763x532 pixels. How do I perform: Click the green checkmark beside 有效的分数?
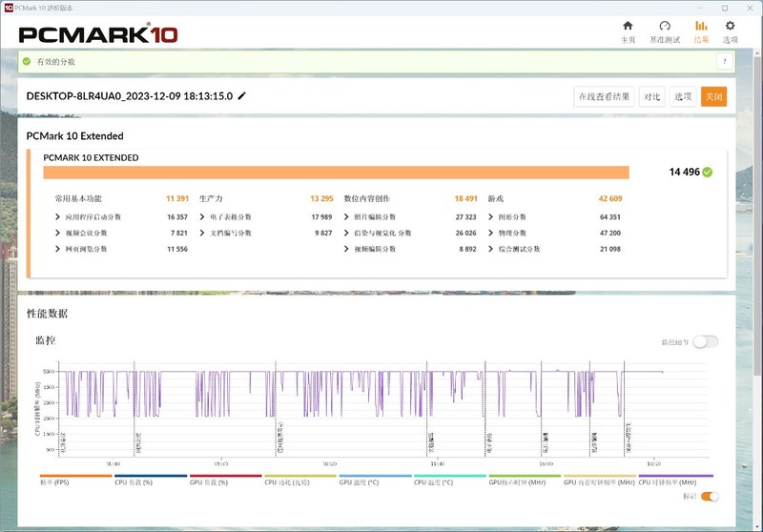tap(27, 61)
